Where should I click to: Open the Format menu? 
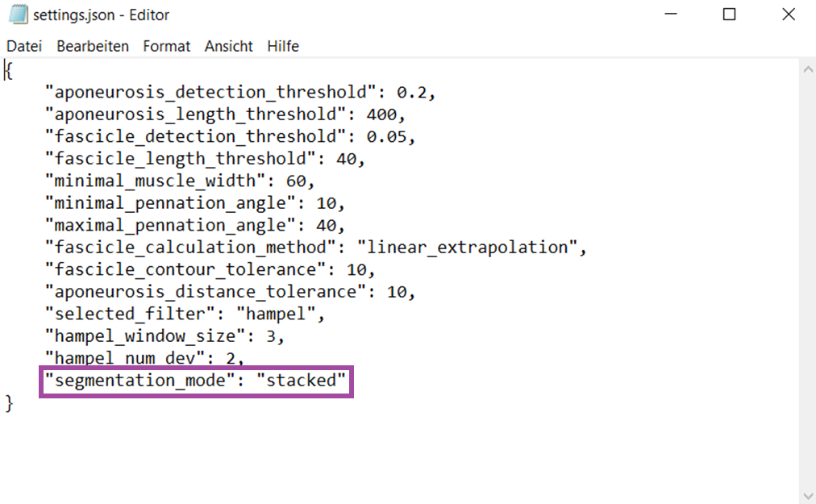166,46
